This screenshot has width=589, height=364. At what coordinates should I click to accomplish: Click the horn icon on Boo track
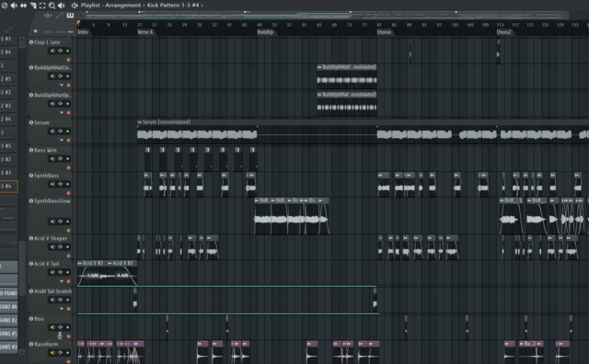coord(60,327)
